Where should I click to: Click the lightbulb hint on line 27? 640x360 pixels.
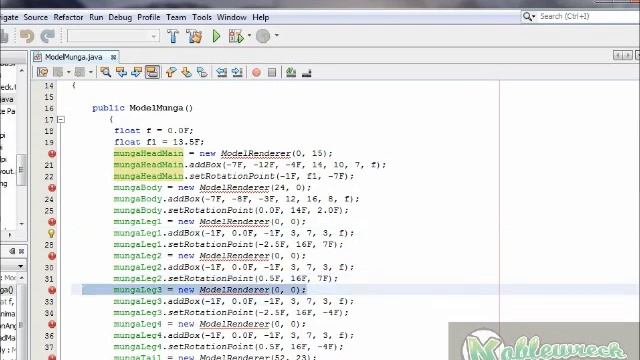click(51, 233)
